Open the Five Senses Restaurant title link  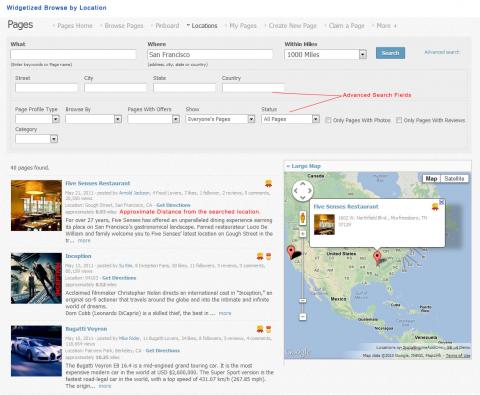click(x=98, y=183)
